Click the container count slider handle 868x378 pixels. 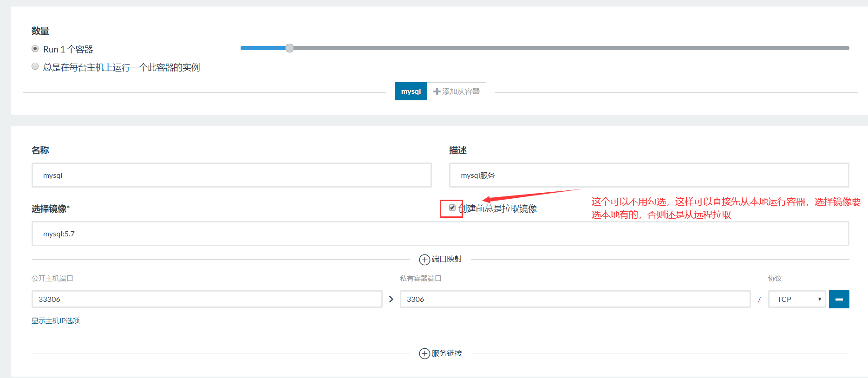click(289, 48)
